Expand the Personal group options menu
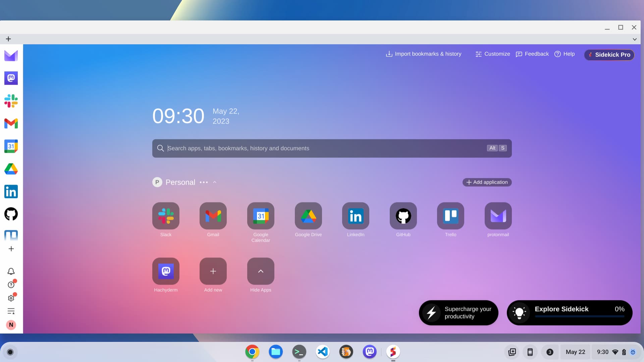The height and width of the screenshot is (362, 644). [204, 182]
